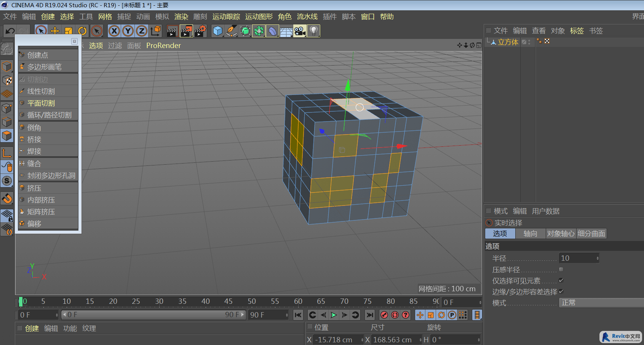Screen dimensions: 644x345
Task: Activate the Rotate tool in top toolbar
Action: [x=82, y=31]
